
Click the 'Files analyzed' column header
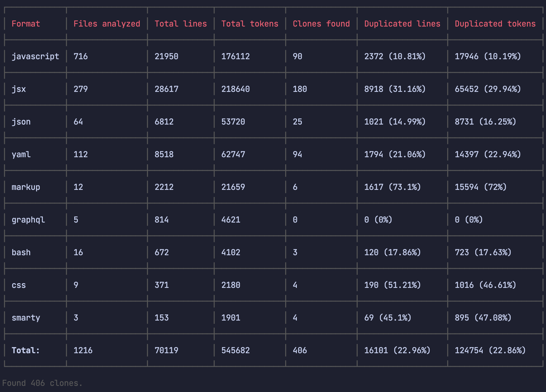[x=107, y=24]
